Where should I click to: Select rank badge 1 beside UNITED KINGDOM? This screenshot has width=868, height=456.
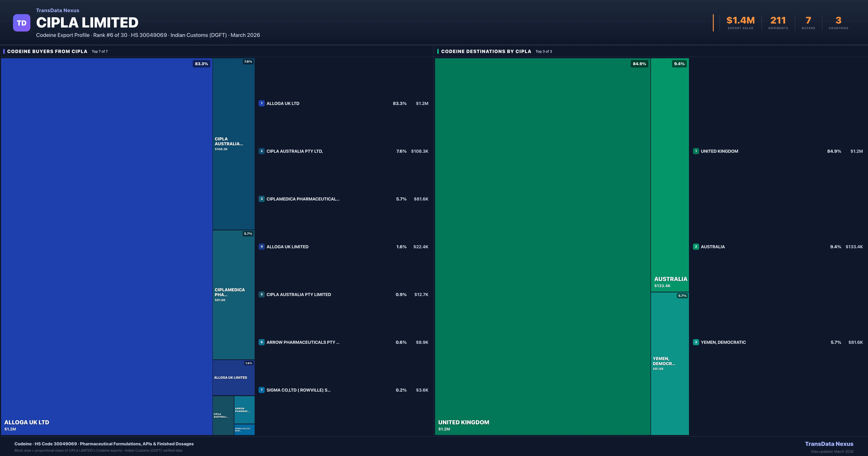coord(696,151)
